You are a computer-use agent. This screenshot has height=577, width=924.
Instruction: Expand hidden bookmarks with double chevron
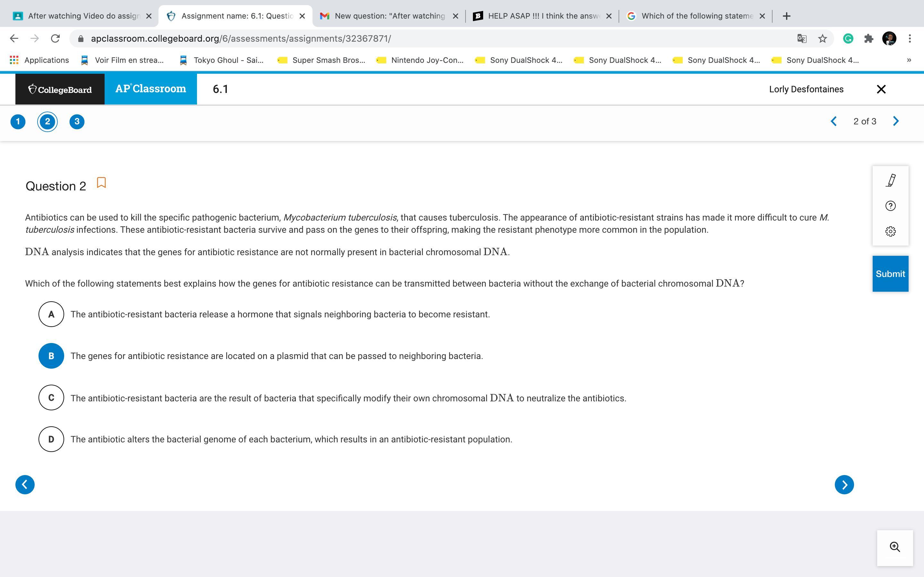tap(909, 60)
